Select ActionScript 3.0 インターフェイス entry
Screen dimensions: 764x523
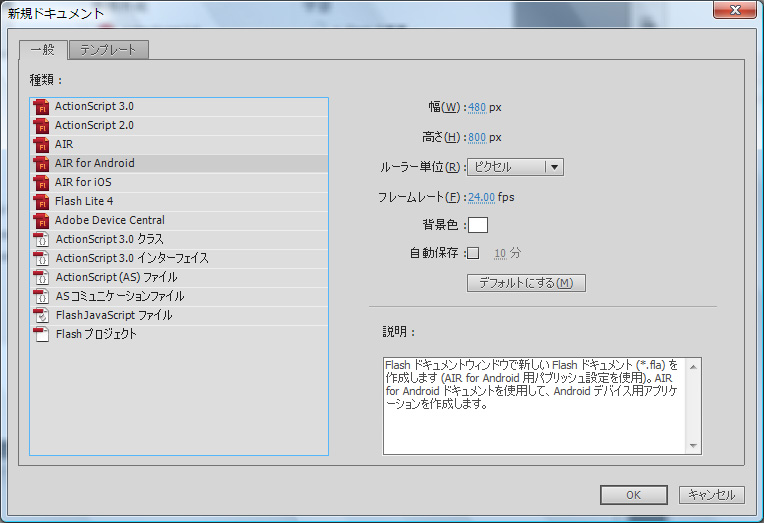click(179, 258)
